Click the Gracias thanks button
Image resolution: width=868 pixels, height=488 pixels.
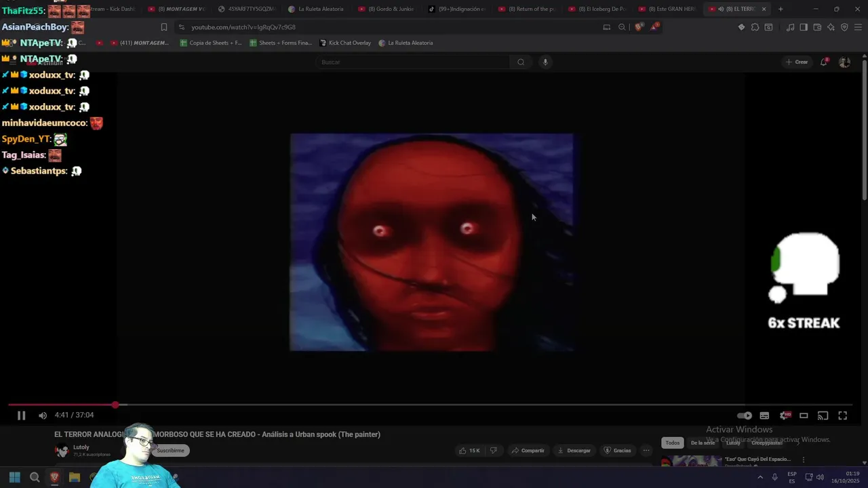(617, 451)
